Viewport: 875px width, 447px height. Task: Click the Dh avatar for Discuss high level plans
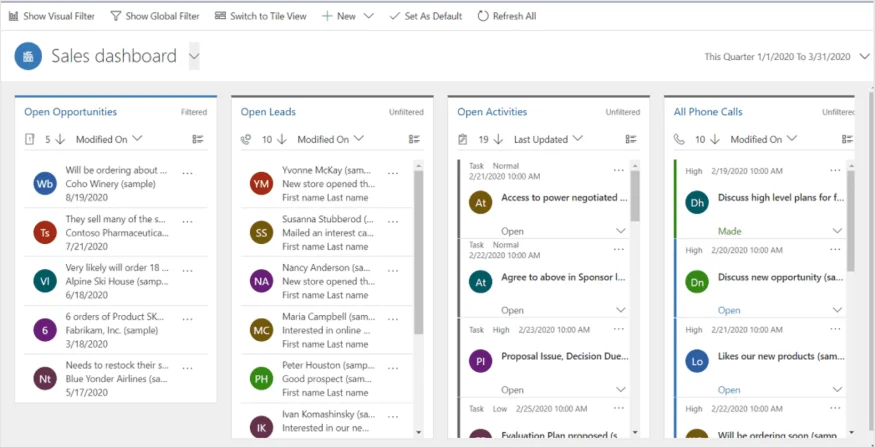(697, 203)
